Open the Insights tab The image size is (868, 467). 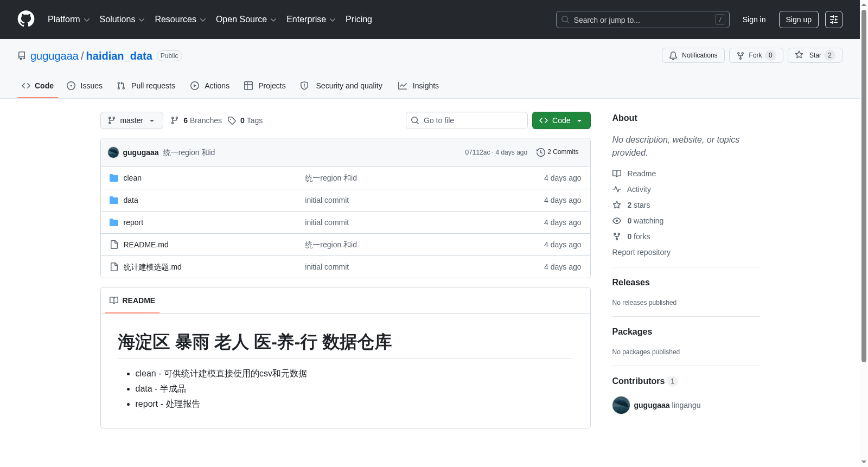(x=418, y=86)
